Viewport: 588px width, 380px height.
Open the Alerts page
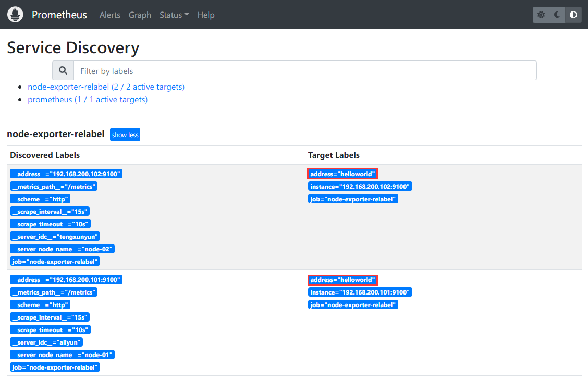110,15
